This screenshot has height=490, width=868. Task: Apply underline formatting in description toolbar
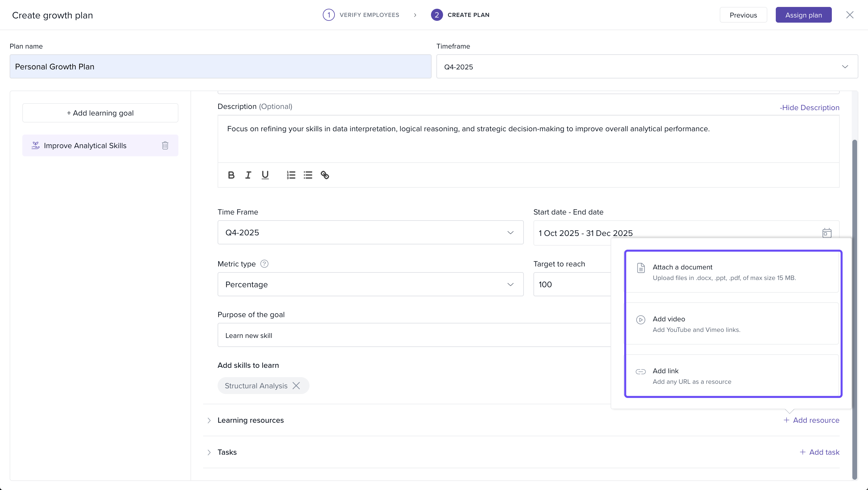265,175
